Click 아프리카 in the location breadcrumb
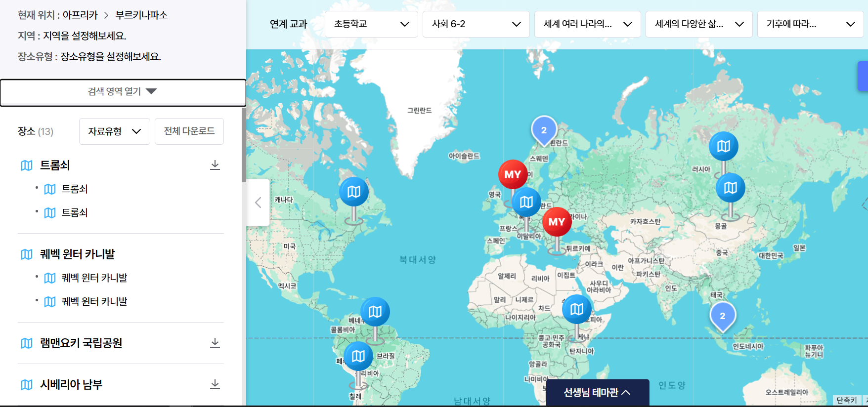This screenshot has height=407, width=868. coord(80,15)
